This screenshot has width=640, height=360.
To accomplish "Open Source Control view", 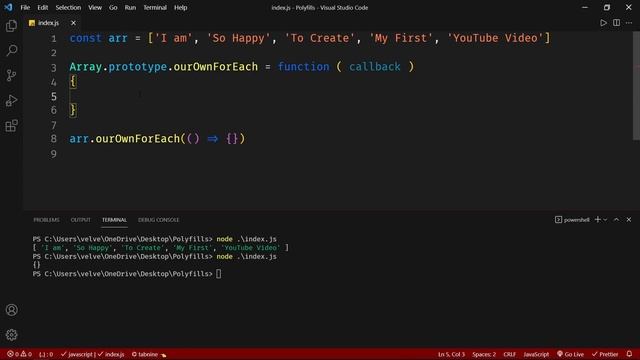I will pyautogui.click(x=11, y=76).
